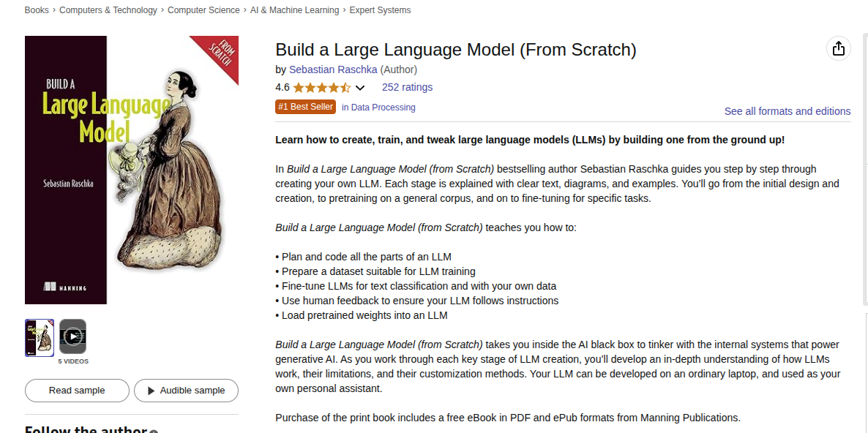Click the #1 Best Seller badge
The image size is (868, 433).
tap(306, 107)
